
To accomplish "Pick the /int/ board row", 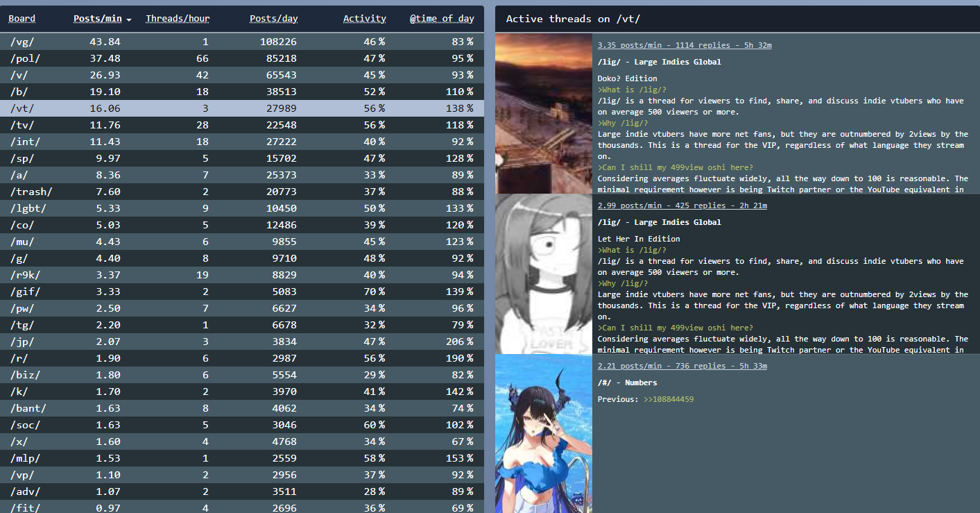I will coord(242,142).
